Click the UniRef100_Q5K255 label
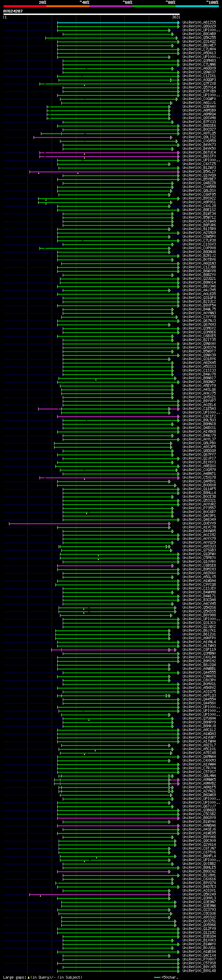The image size is (222, 980). click(199, 38)
